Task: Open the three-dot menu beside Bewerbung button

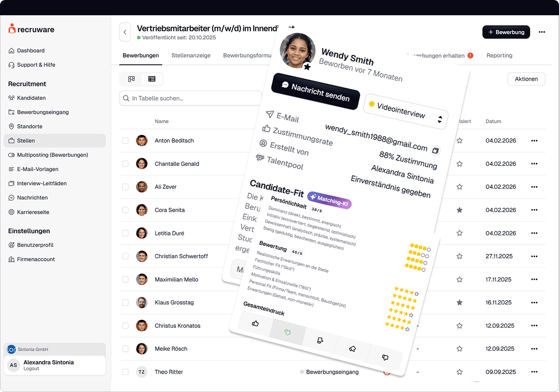Action: [x=542, y=32]
